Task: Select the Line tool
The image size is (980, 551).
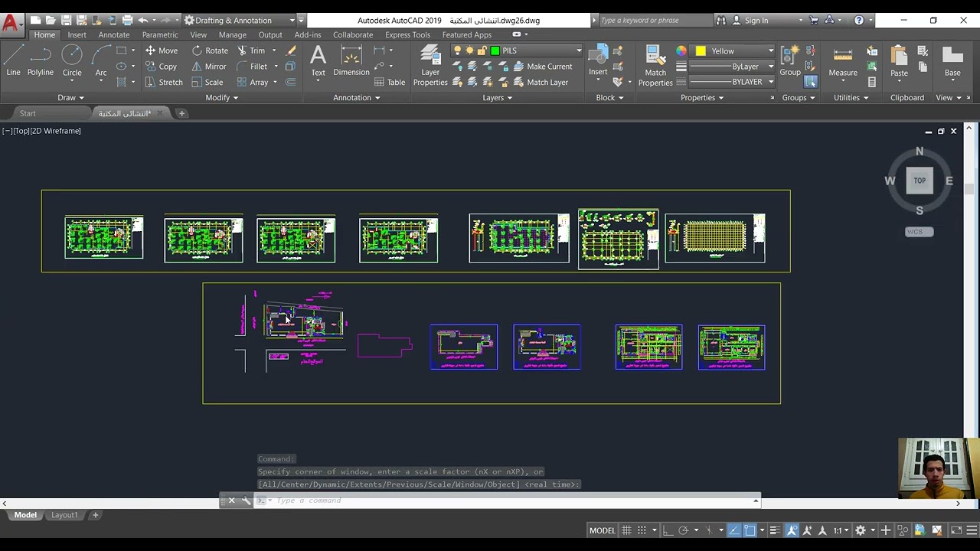Action: click(14, 60)
